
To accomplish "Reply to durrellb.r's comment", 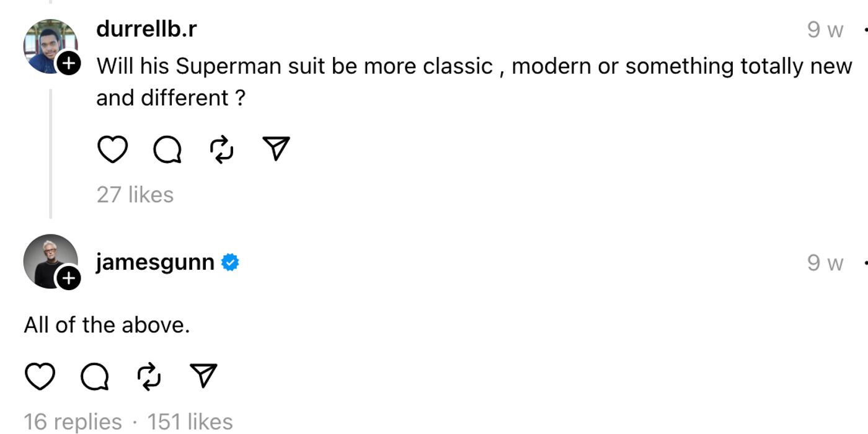I will [x=167, y=149].
